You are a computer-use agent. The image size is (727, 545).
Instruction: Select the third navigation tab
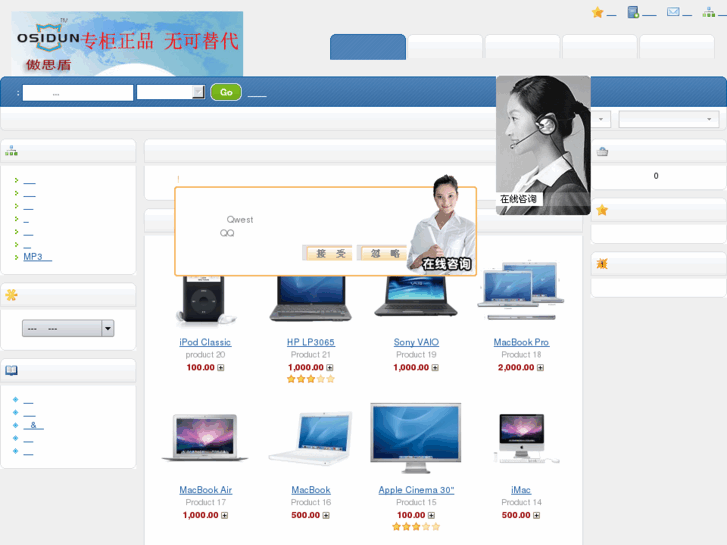(523, 47)
